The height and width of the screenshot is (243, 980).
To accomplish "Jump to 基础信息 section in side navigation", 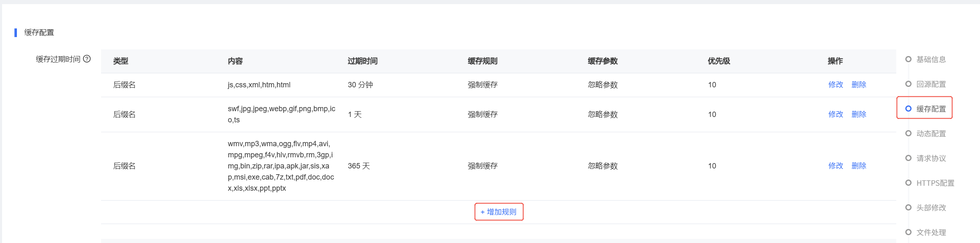I will tap(931, 59).
